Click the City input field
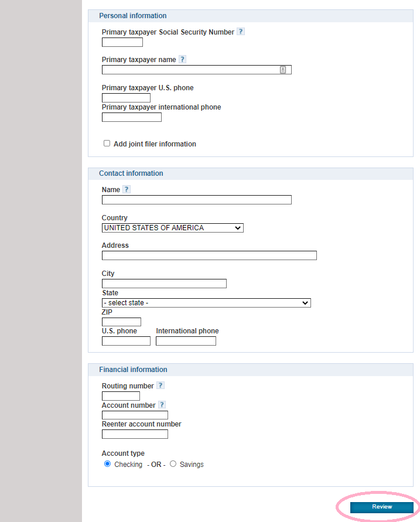 pyautogui.click(x=164, y=284)
